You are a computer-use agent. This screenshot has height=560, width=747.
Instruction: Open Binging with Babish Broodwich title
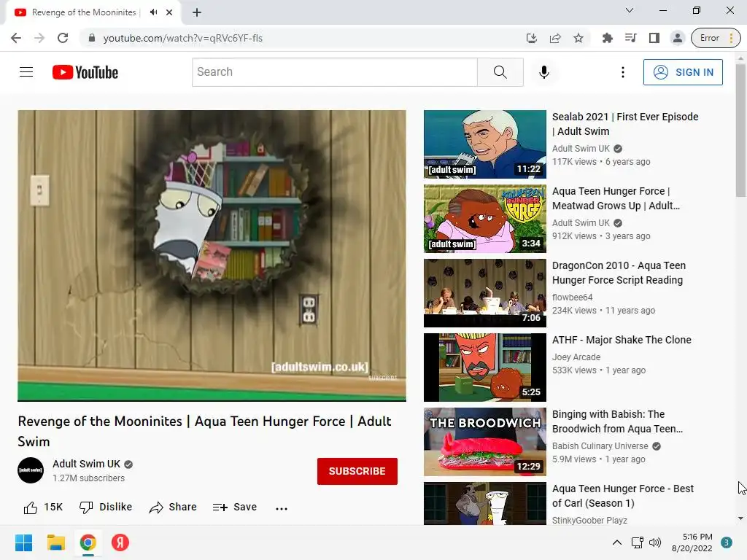tap(617, 421)
